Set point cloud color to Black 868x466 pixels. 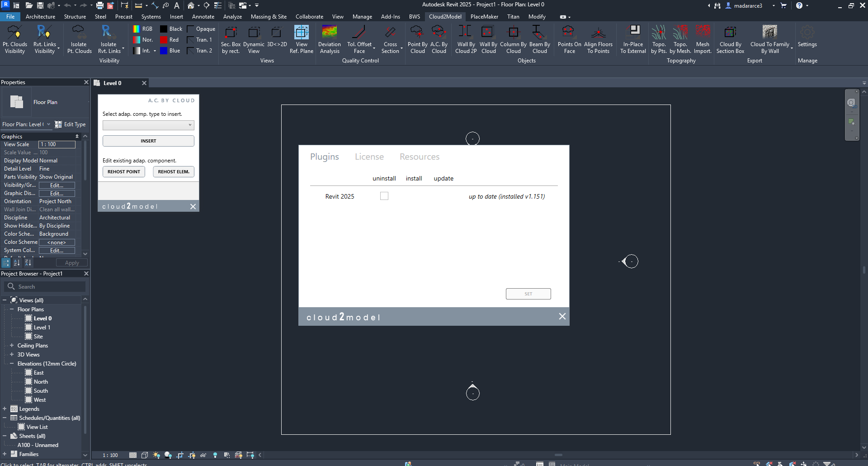click(x=171, y=29)
